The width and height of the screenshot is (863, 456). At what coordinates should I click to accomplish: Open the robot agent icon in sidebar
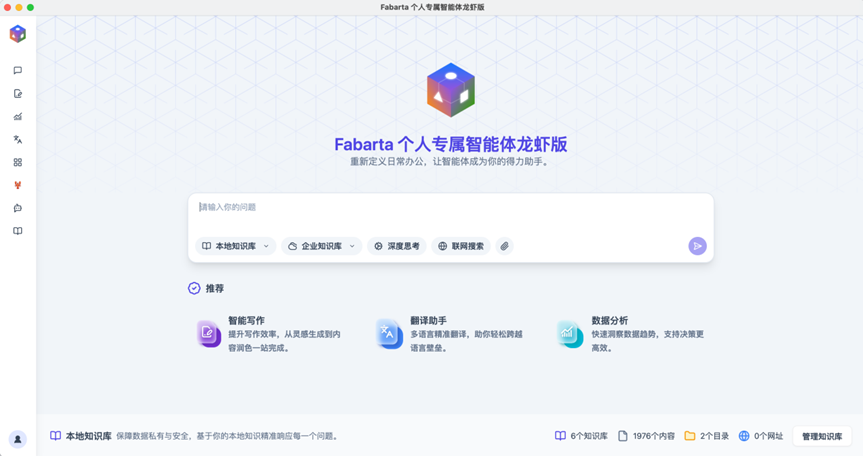[x=18, y=208]
